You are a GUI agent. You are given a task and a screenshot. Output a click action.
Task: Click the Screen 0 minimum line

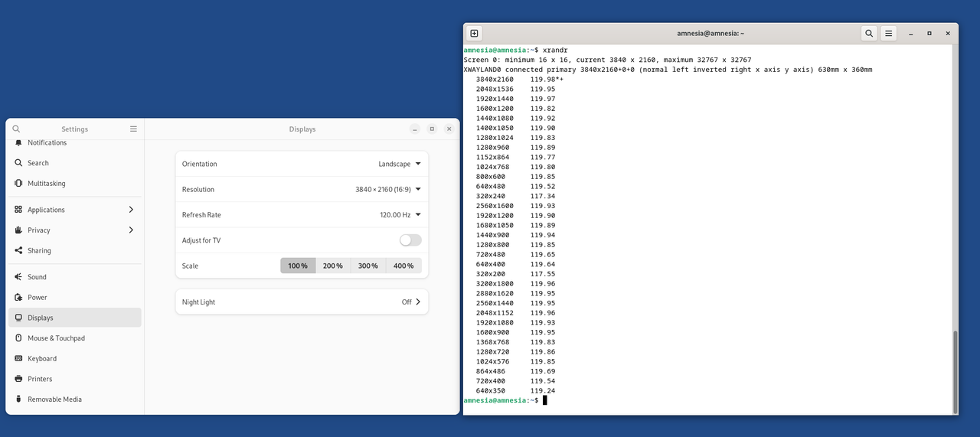tap(607, 60)
